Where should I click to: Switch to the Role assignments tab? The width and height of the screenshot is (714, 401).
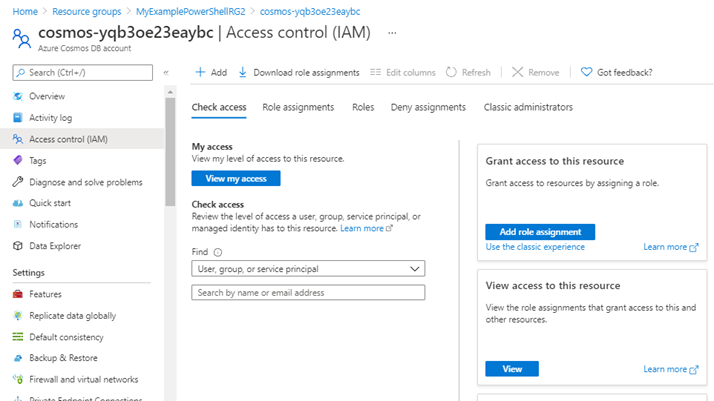pyautogui.click(x=299, y=107)
